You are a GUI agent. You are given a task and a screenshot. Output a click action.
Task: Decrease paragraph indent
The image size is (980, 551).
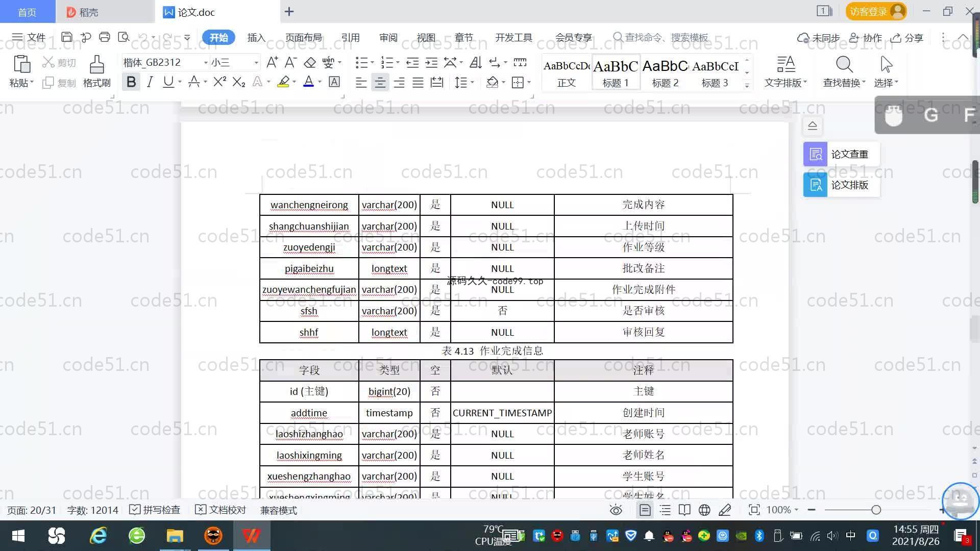[412, 62]
